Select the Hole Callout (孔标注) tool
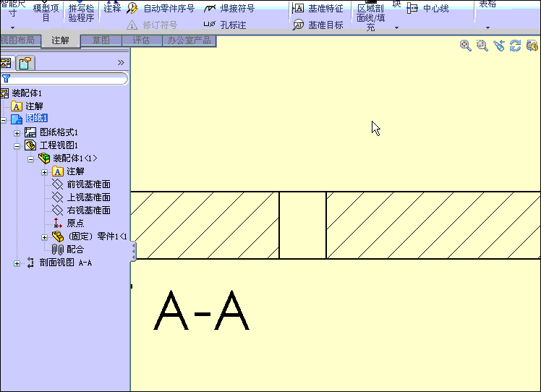Viewport: 541px width, 392px height. 225,25
